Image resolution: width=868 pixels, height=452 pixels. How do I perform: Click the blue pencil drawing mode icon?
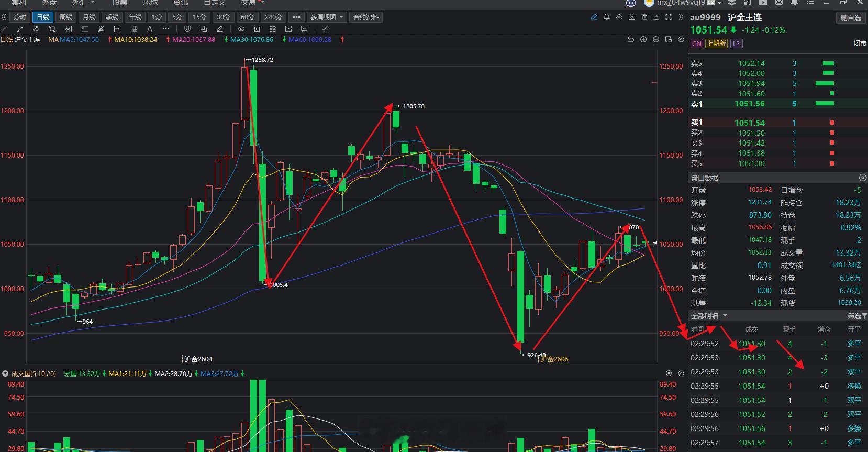[x=594, y=17]
